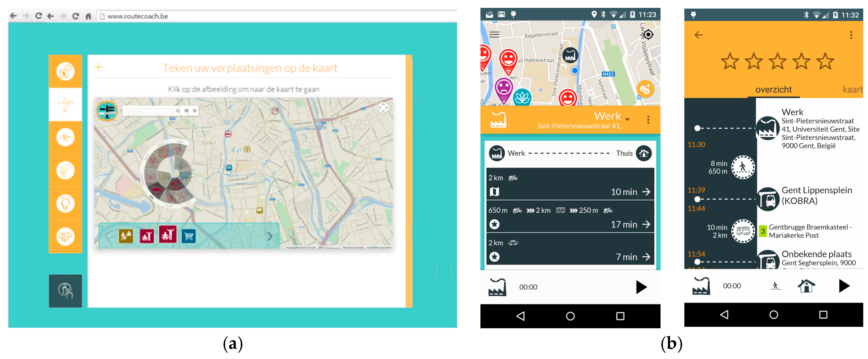This screenshot has width=868, height=359.
Task: Select the first rating star
Action: click(x=730, y=62)
